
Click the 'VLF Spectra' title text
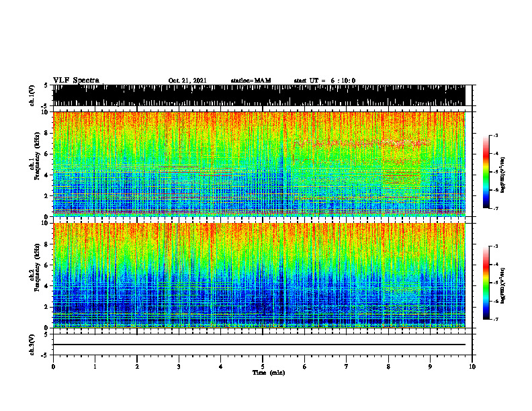(x=76, y=81)
